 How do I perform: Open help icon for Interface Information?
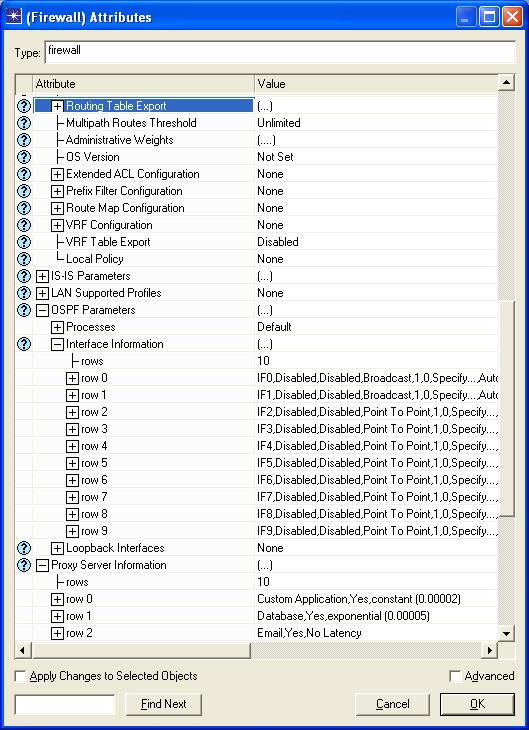[x=24, y=344]
